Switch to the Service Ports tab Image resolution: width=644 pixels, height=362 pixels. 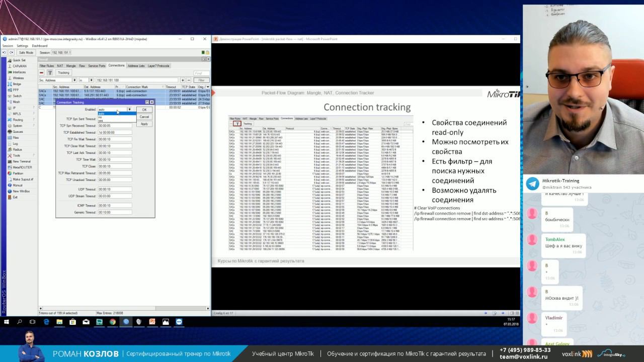pos(97,66)
